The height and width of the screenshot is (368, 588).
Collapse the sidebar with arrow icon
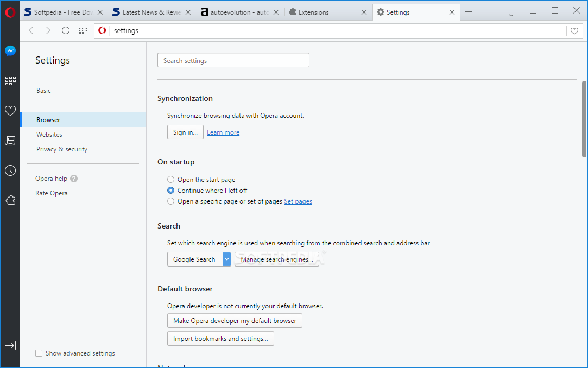click(10, 346)
